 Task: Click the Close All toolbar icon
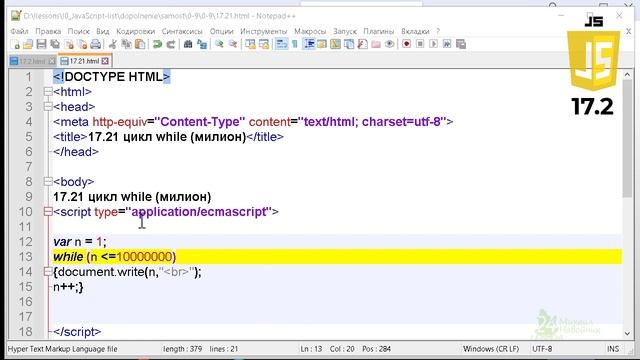pos(82,44)
